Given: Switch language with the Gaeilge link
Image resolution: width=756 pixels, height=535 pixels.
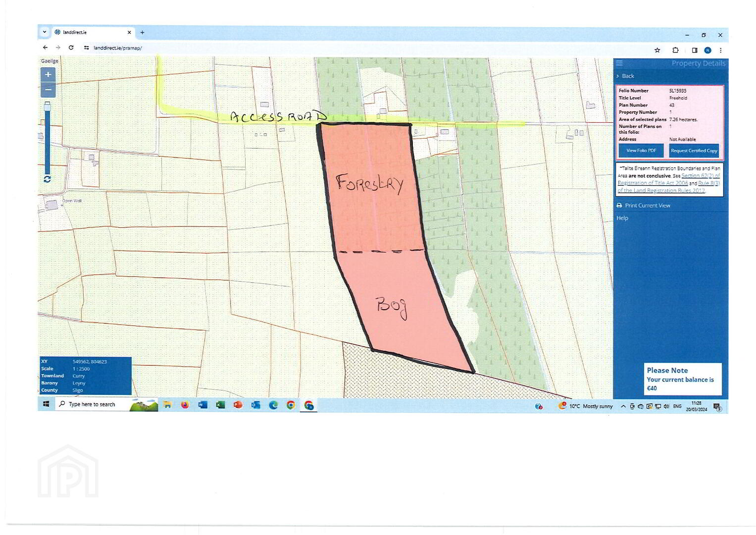Looking at the screenshot, I should tap(50, 61).
